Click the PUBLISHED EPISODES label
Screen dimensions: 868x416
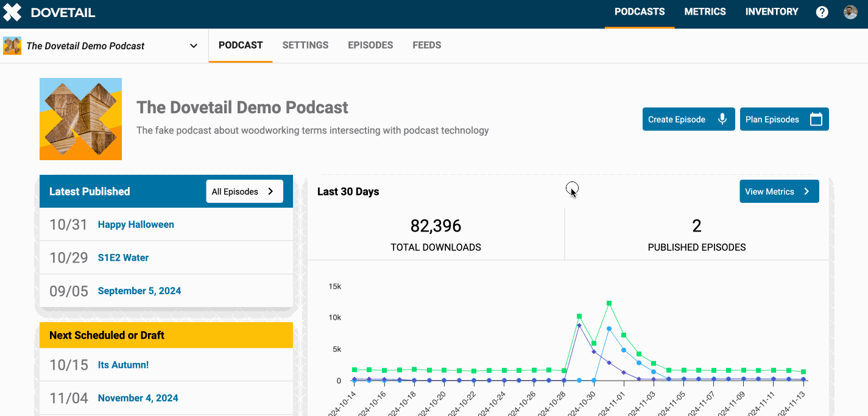pyautogui.click(x=697, y=247)
